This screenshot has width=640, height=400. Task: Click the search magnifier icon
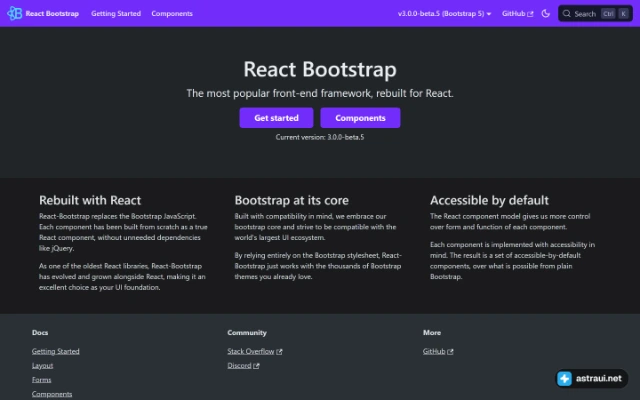point(567,13)
